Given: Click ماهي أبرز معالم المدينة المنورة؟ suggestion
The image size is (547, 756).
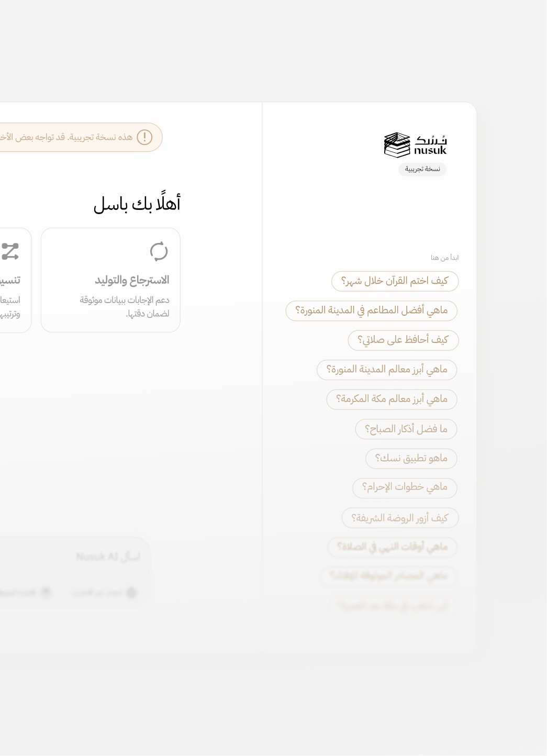Looking at the screenshot, I should [x=386, y=370].
